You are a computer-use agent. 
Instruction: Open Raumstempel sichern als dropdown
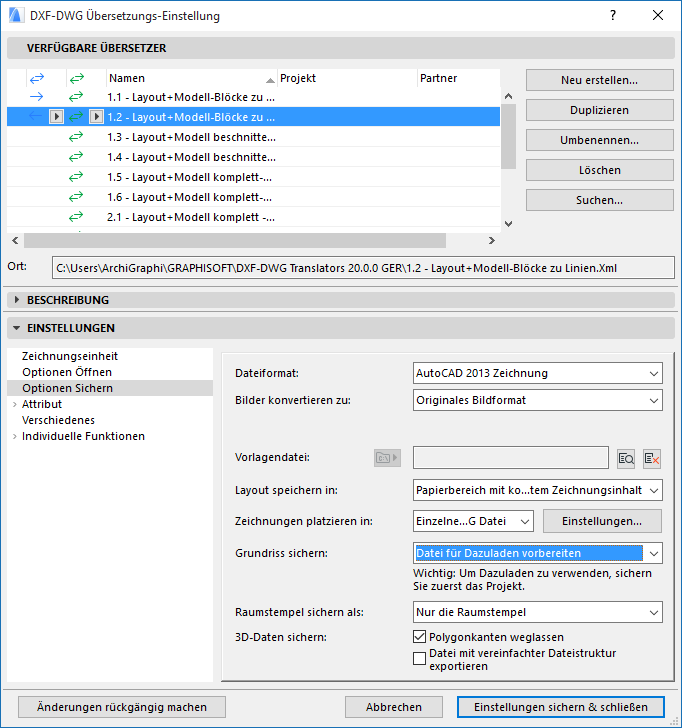[x=538, y=612]
